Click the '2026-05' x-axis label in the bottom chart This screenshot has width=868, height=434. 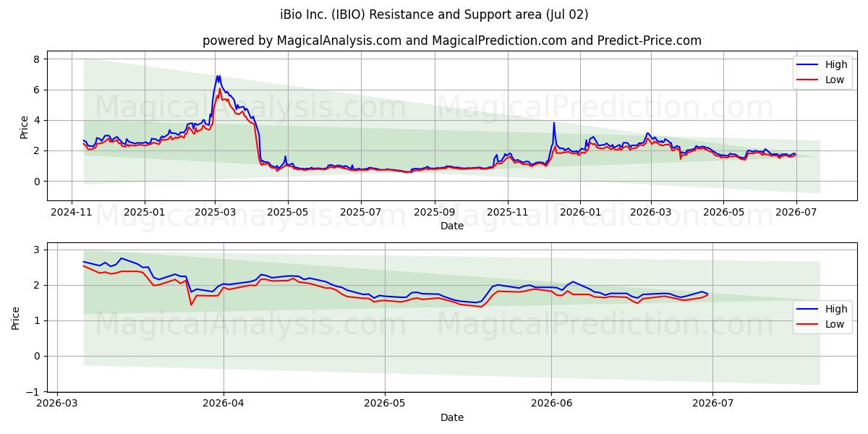tap(384, 404)
